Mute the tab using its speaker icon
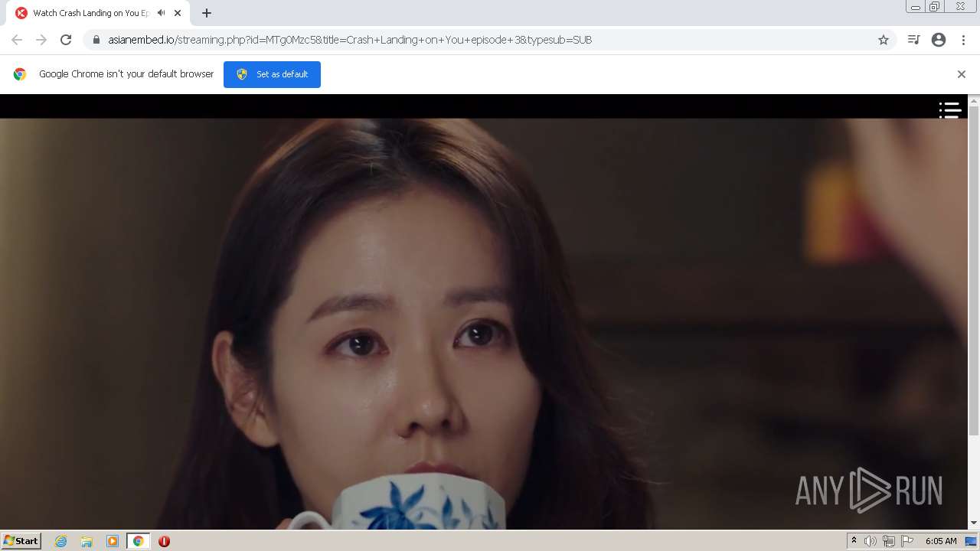 161,13
